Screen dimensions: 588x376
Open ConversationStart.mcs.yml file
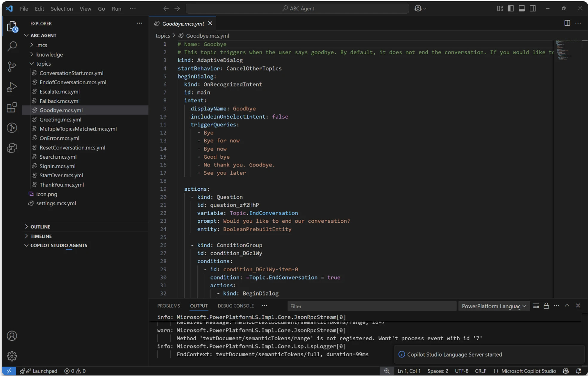85,73
